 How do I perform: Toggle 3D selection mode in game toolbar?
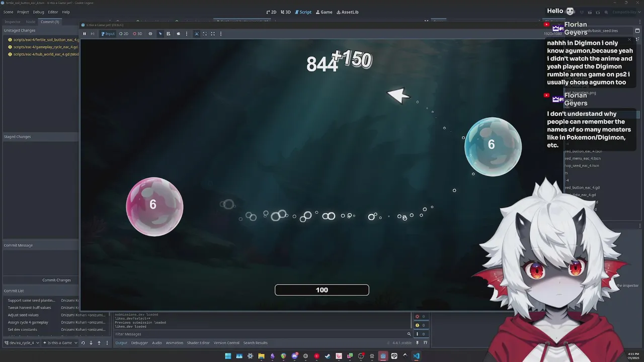(x=137, y=34)
